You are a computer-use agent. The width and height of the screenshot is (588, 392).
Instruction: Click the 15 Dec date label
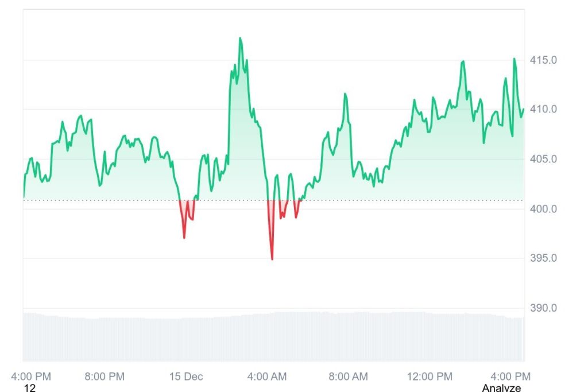click(x=186, y=377)
